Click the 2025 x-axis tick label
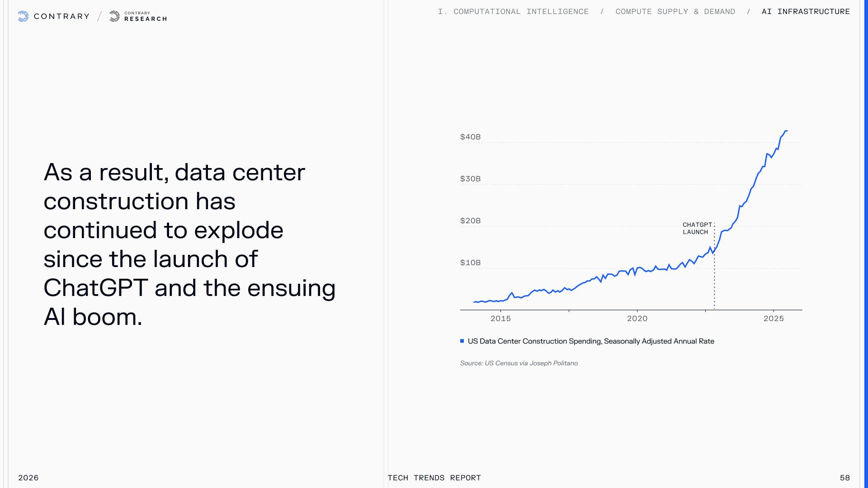This screenshot has height=488, width=868. click(x=774, y=319)
